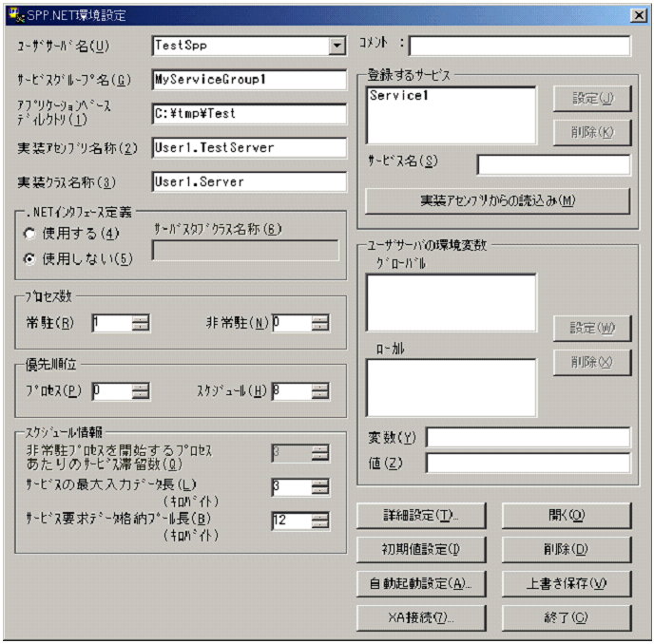Decrease サービスの最大入力データ長(L) spinner
The width and height of the screenshot is (654, 644).
point(320,491)
